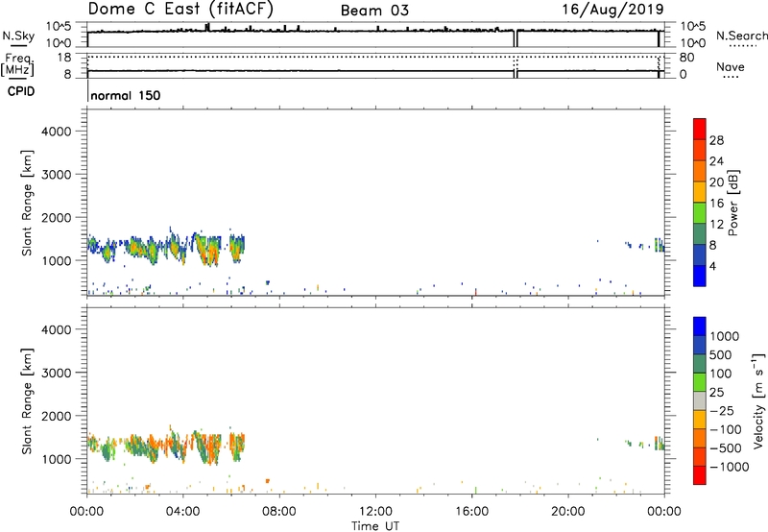Click the power echoes near 24:00 UT
768x532 pixels.
point(659,245)
